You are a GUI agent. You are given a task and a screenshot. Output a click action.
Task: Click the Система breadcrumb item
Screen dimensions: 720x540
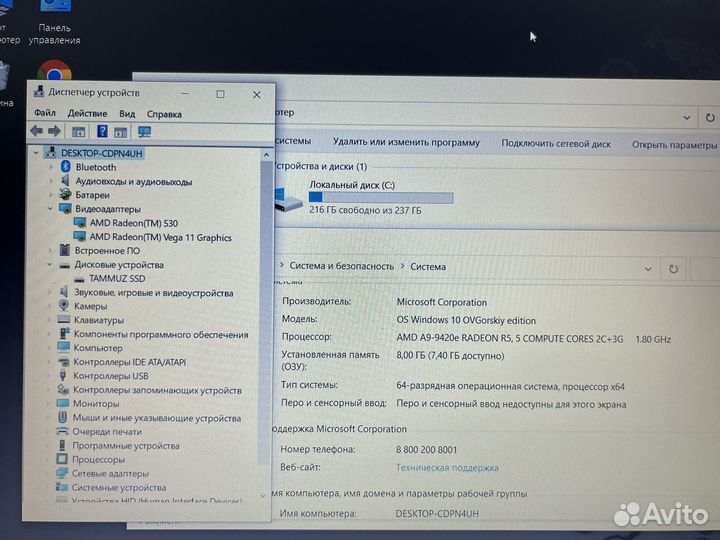tap(428, 267)
